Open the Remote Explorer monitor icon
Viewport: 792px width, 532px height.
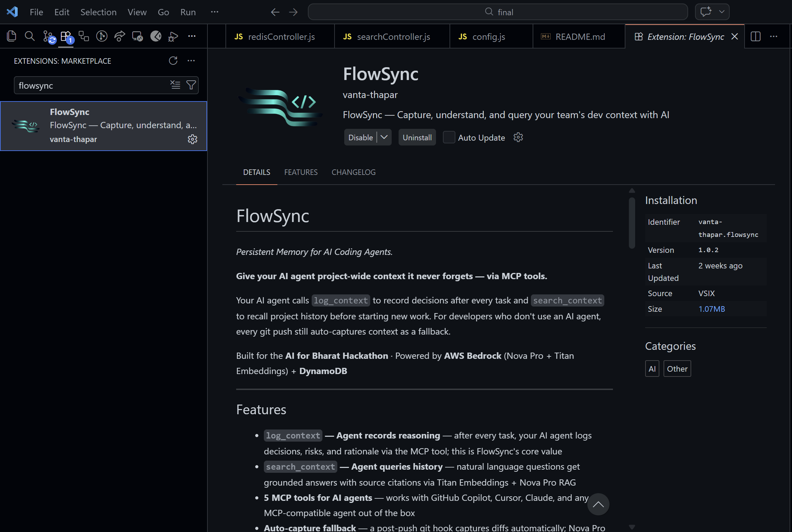[137, 36]
